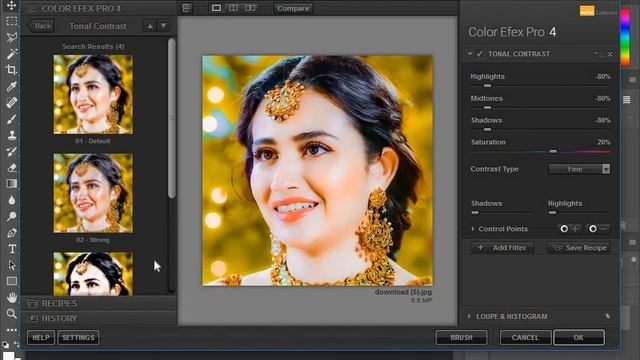Expand the Control Points section

click(x=473, y=229)
